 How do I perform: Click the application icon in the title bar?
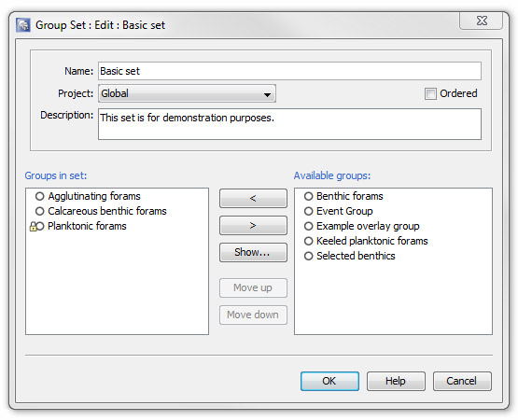(x=23, y=25)
